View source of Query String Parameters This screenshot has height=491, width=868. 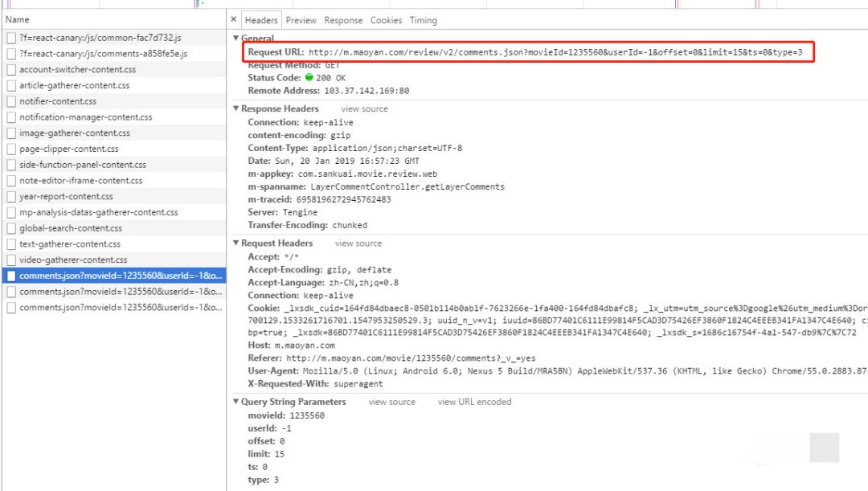[392, 402]
